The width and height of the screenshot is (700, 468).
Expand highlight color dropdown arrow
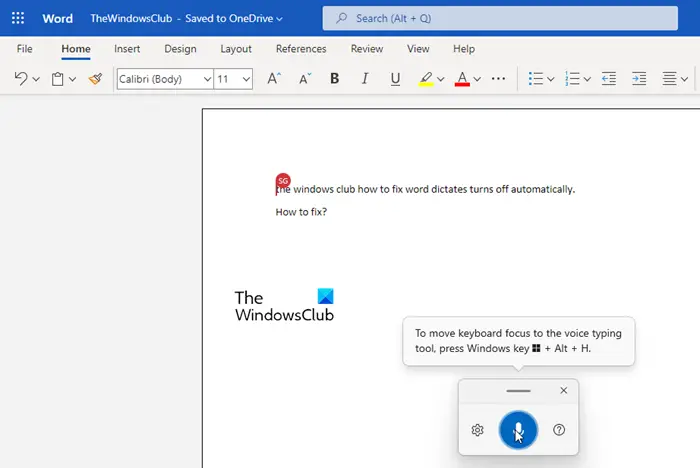(441, 79)
